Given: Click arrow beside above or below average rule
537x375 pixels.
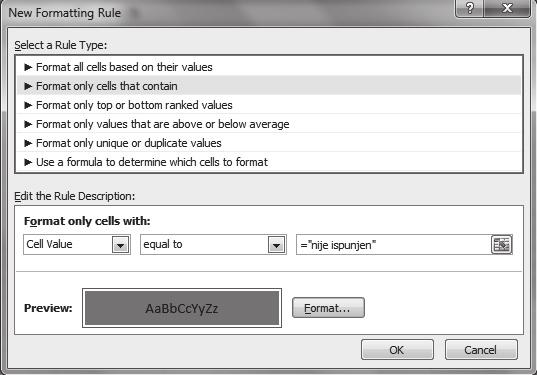Looking at the screenshot, I should pos(28,124).
